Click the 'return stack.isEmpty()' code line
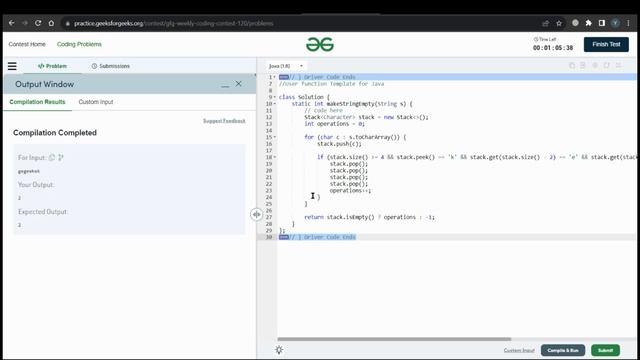The width and height of the screenshot is (640, 360). click(369, 217)
